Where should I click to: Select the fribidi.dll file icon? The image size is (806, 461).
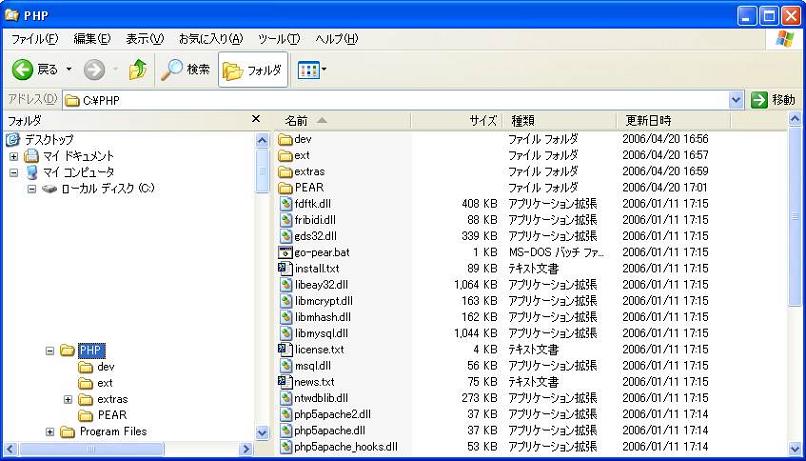click(286, 220)
